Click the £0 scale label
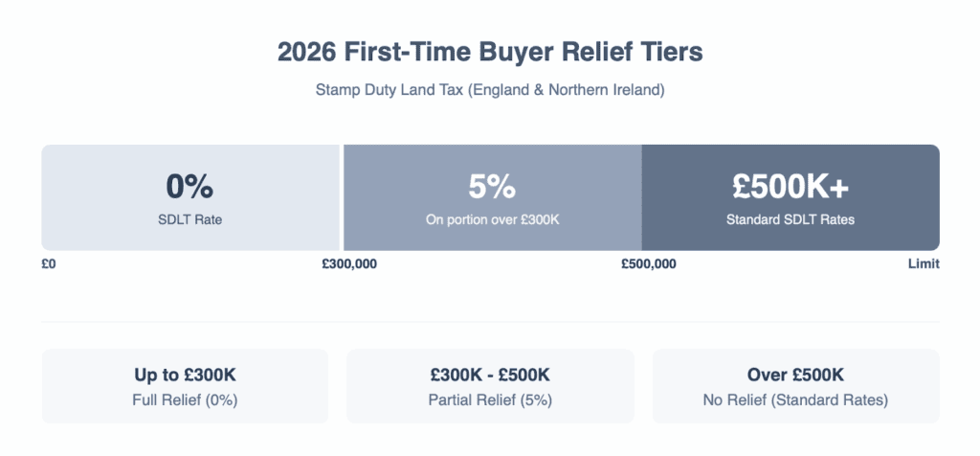 pos(49,264)
